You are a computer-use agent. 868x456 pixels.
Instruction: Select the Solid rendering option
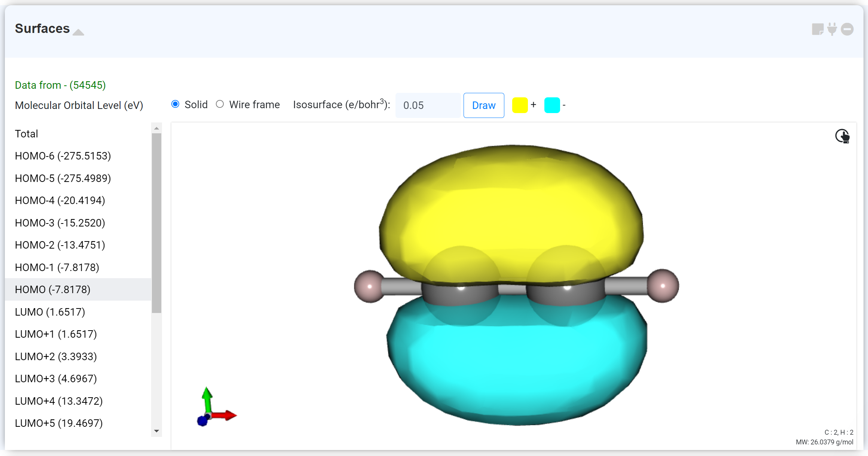point(175,104)
